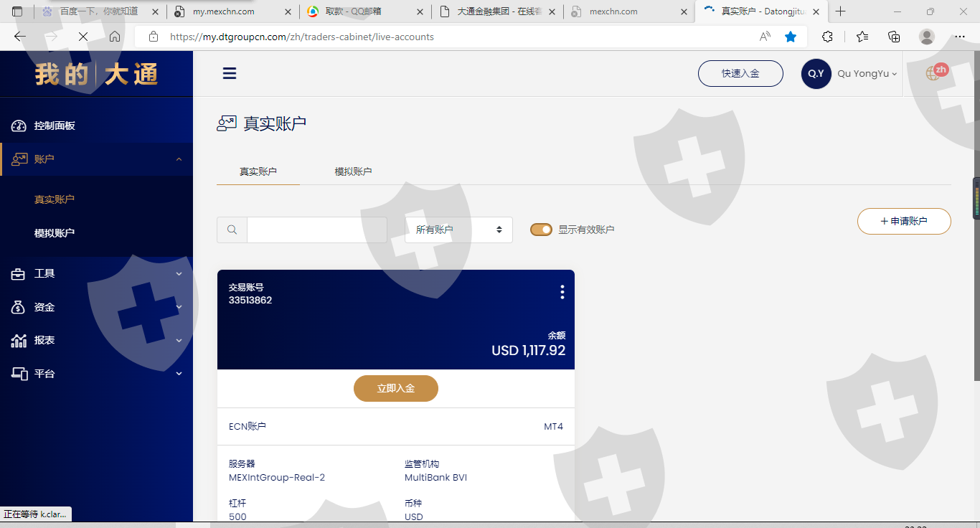Open the 所有账户 filter dropdown
This screenshot has width=980, height=528.
[x=458, y=230]
